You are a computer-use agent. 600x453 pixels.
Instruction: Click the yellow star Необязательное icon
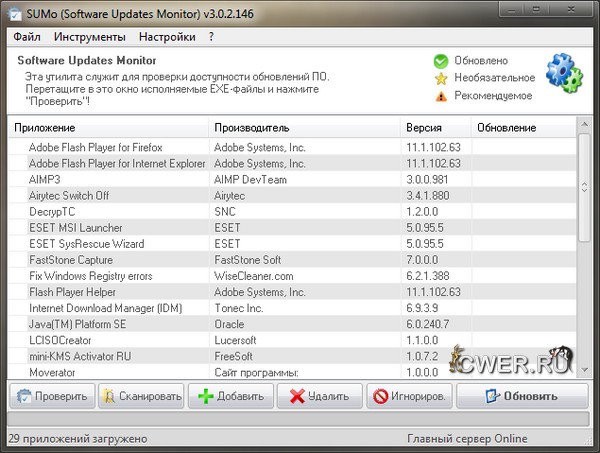click(441, 78)
